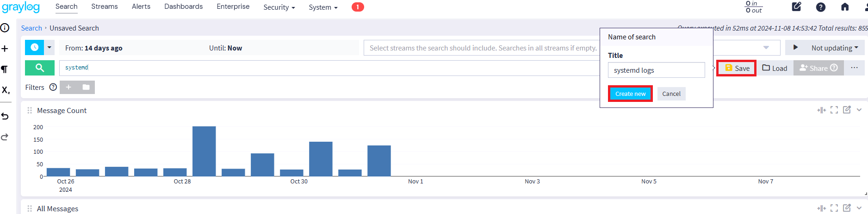Open the help question mark icon in the header

coord(820,7)
